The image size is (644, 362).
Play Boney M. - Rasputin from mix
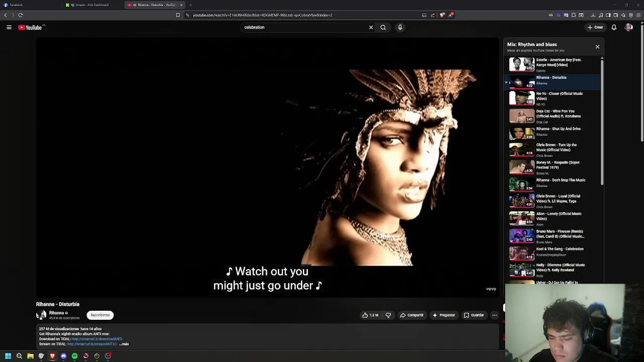point(553,167)
